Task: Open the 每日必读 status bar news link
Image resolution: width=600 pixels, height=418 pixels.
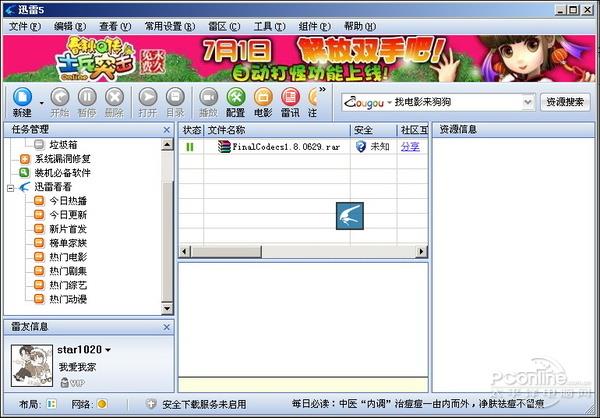Action: tap(418, 403)
